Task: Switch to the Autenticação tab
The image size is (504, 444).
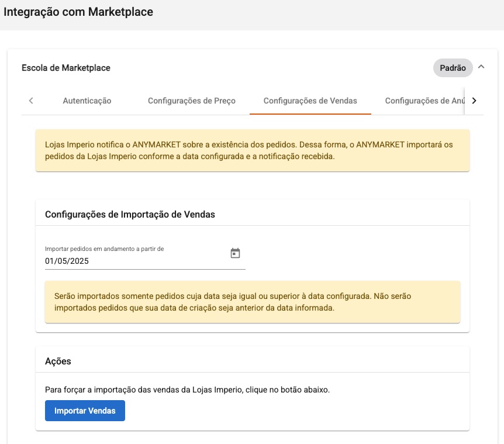Action: (87, 101)
